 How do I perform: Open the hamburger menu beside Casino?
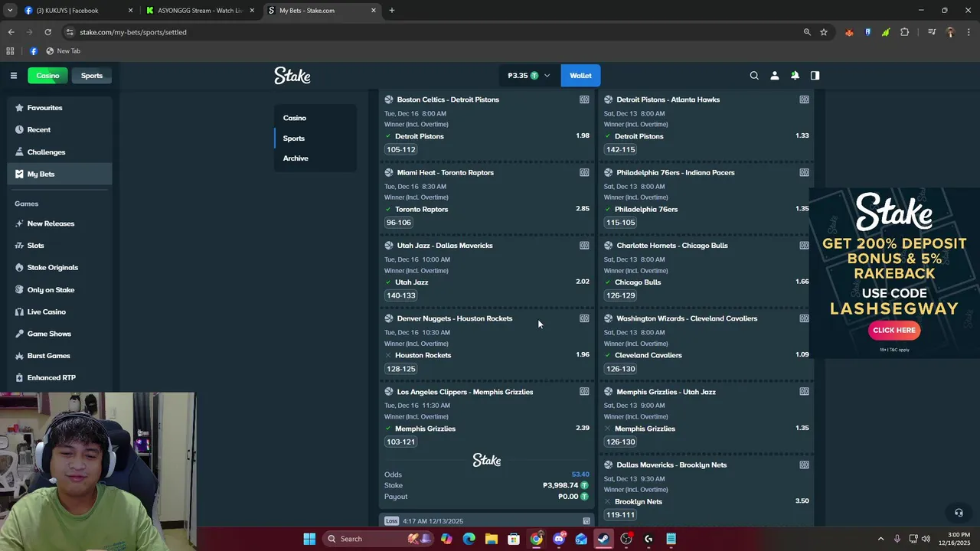point(13,76)
